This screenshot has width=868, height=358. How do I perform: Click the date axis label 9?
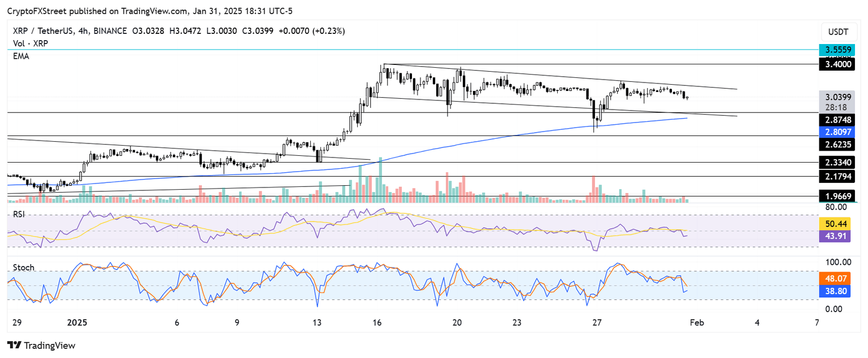pyautogui.click(x=237, y=322)
